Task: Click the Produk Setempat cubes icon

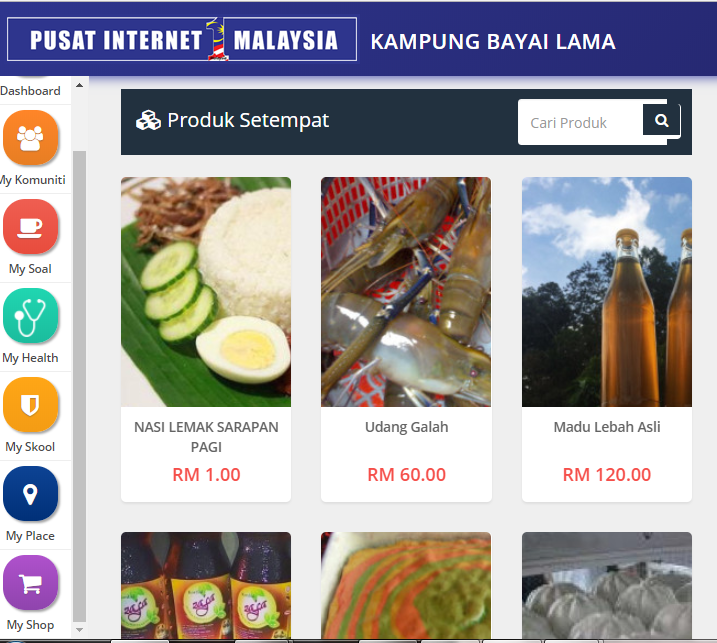Action: coord(148,120)
